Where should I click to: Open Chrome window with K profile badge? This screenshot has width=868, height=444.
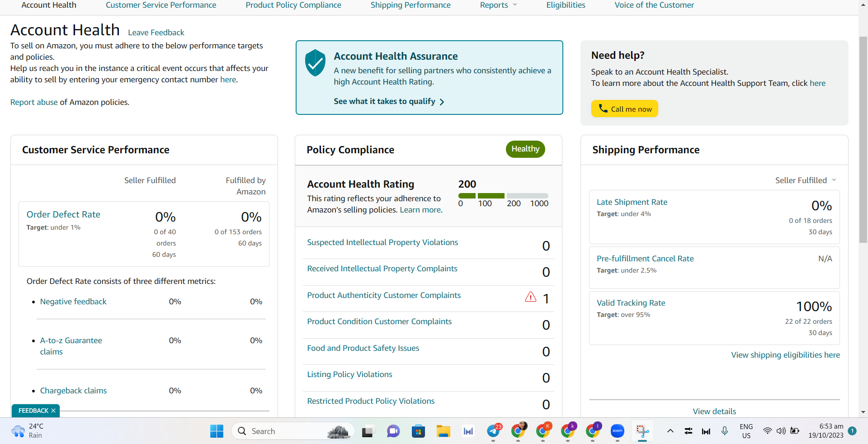pyautogui.click(x=543, y=431)
